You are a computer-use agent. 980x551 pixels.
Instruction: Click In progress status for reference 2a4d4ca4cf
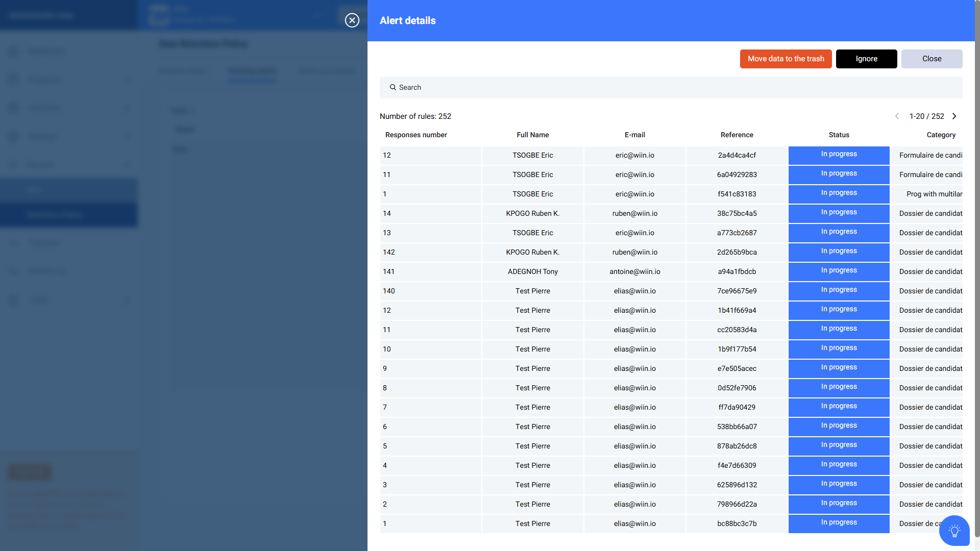(x=839, y=155)
